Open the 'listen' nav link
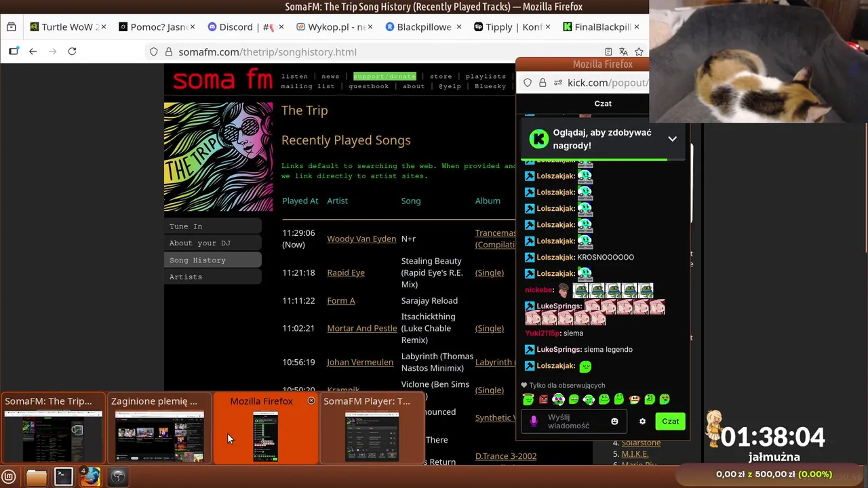 pyautogui.click(x=294, y=76)
